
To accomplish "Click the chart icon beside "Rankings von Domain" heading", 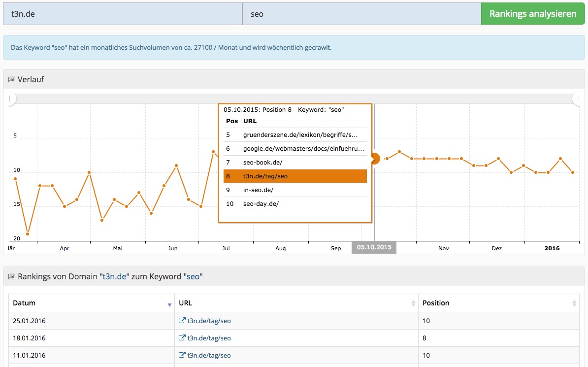I will (12, 276).
